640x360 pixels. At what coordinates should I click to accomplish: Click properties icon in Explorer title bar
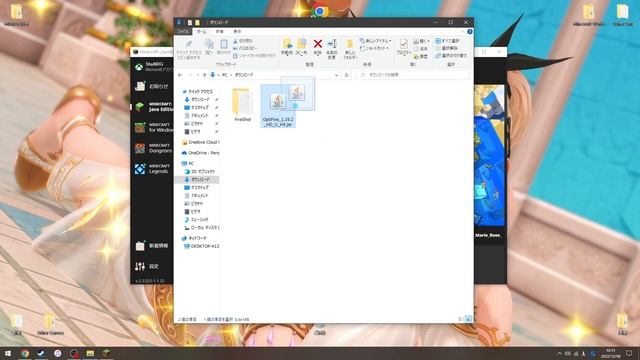(x=190, y=22)
